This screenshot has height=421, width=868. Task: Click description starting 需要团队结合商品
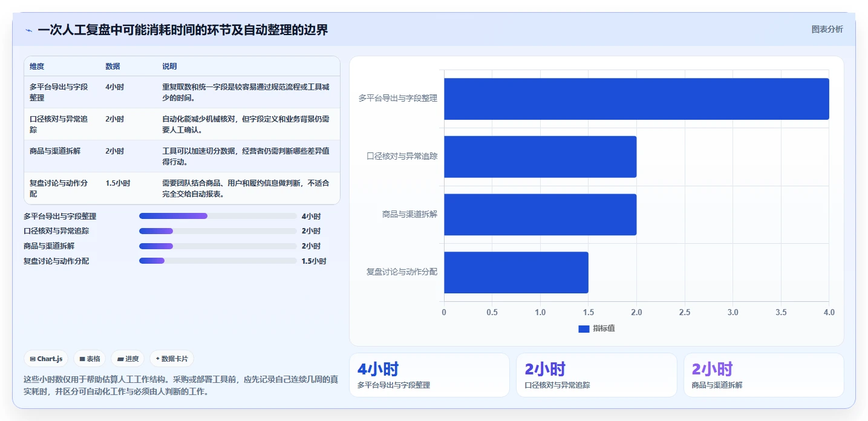pos(246,188)
